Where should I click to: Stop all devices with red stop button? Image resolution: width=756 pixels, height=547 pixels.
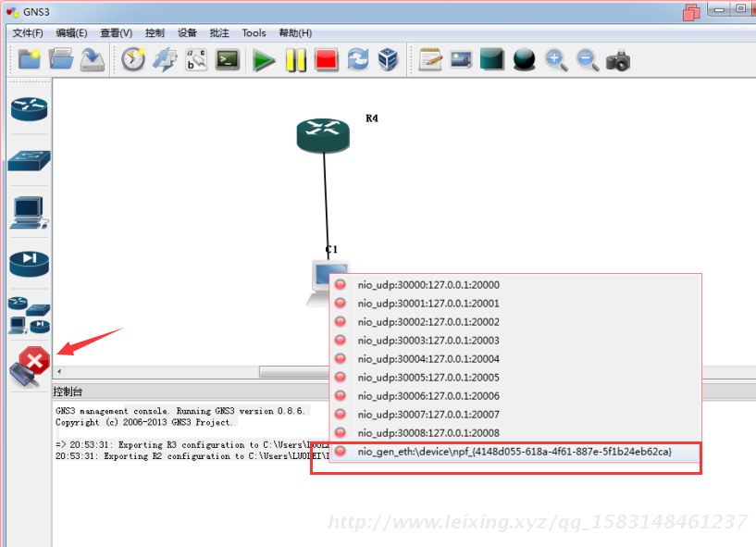click(x=327, y=60)
